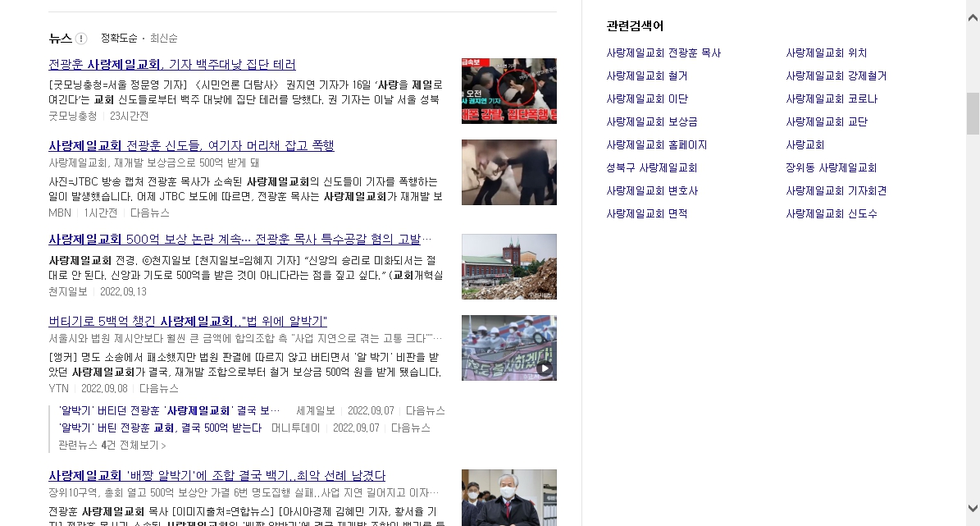Click 다음뉴스 link beside MBN source
The height and width of the screenshot is (526, 980).
[150, 213]
